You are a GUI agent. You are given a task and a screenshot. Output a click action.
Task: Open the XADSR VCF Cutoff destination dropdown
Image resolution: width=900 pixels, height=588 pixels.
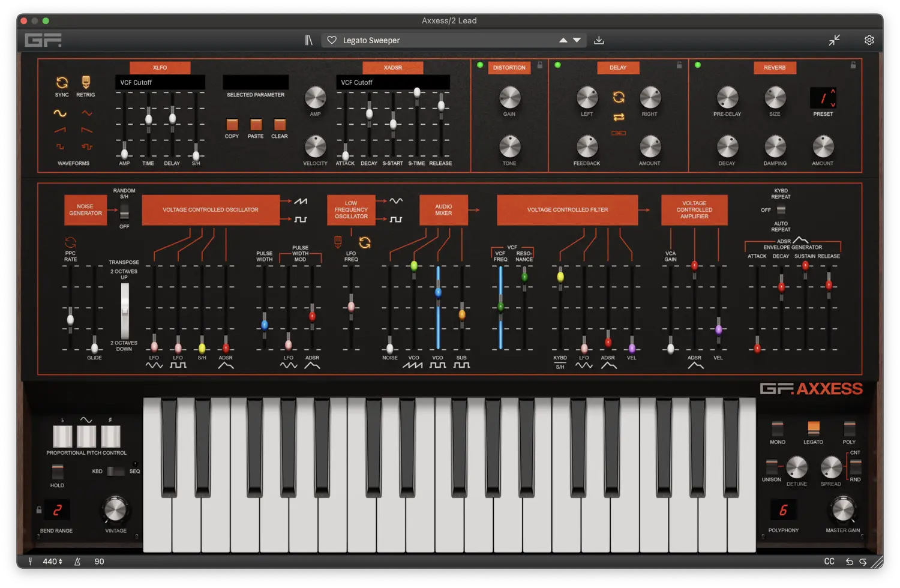pyautogui.click(x=392, y=82)
